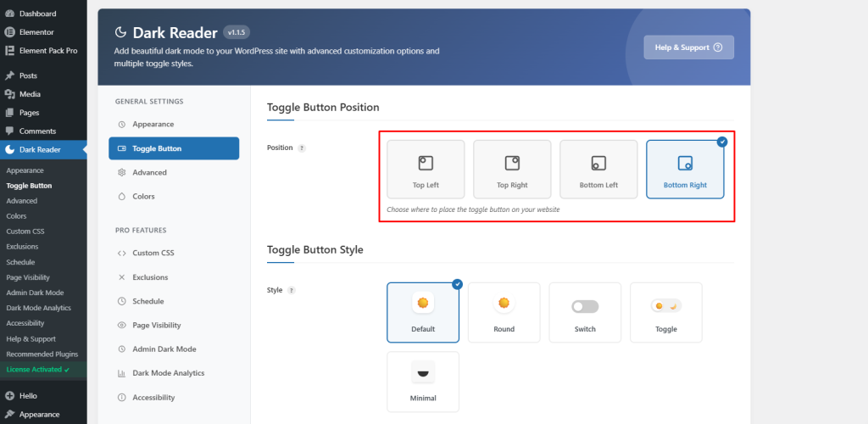Image resolution: width=868 pixels, height=424 pixels.
Task: Click the Exclusions cross icon
Action: pyautogui.click(x=122, y=277)
